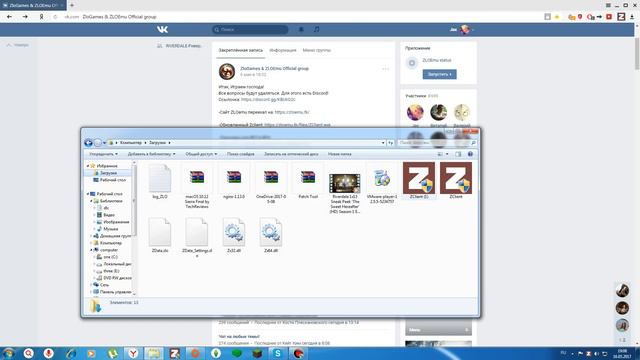The width and height of the screenshot is (640, 360).
Task: Open the view options dropdown arrow
Action: pos(447,154)
